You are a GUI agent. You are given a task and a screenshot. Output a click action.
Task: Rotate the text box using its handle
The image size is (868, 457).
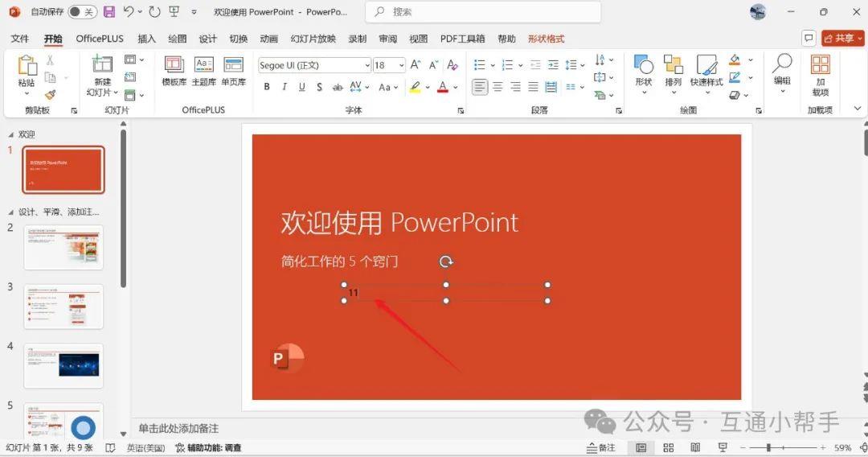pyautogui.click(x=446, y=261)
